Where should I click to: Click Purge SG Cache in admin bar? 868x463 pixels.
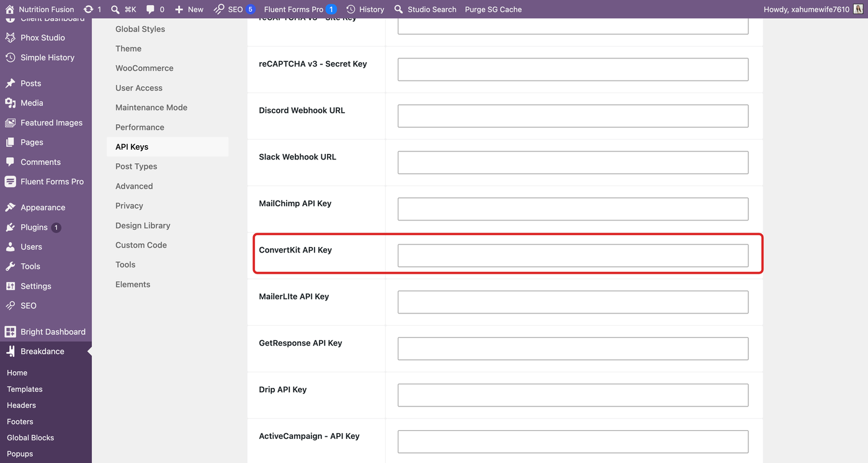click(x=493, y=9)
